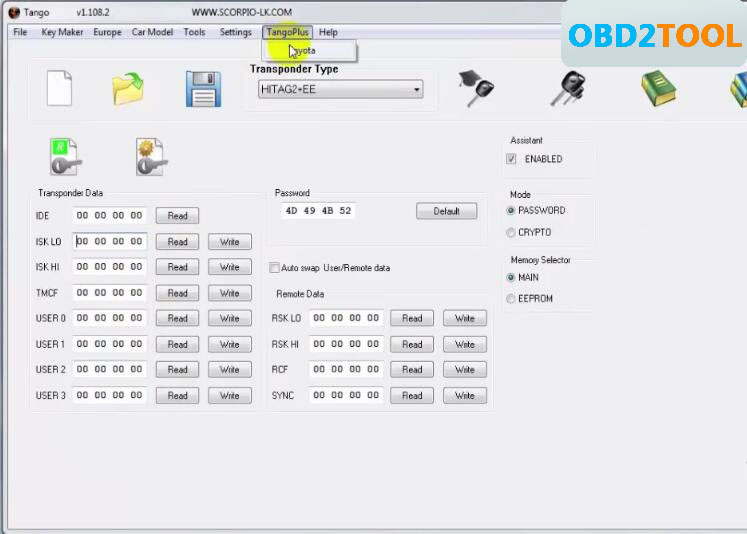Open file with the folder icon

[x=128, y=89]
